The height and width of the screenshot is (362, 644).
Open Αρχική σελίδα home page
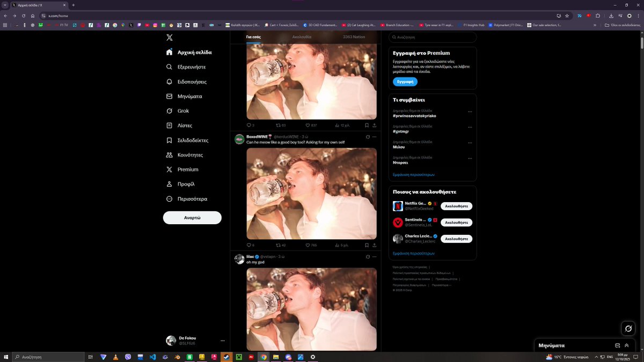(x=189, y=53)
